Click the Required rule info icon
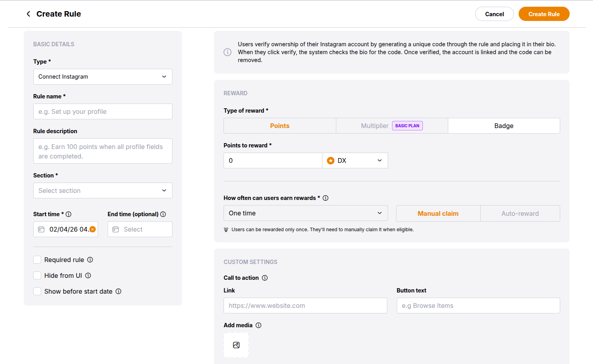The width and height of the screenshot is (593, 364). click(x=90, y=260)
